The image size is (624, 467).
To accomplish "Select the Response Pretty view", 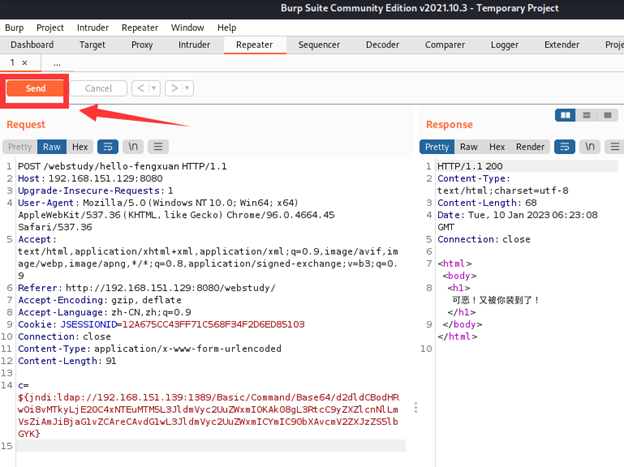I will [437, 147].
